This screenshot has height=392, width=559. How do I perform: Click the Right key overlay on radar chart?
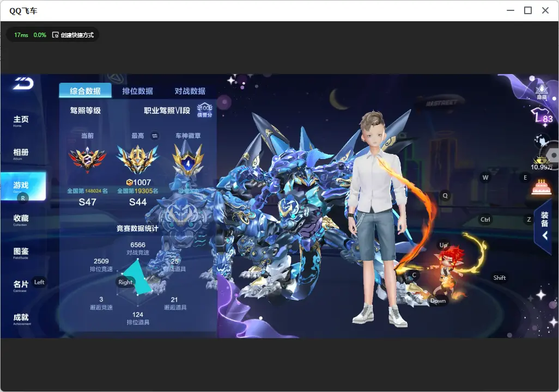[x=125, y=282]
